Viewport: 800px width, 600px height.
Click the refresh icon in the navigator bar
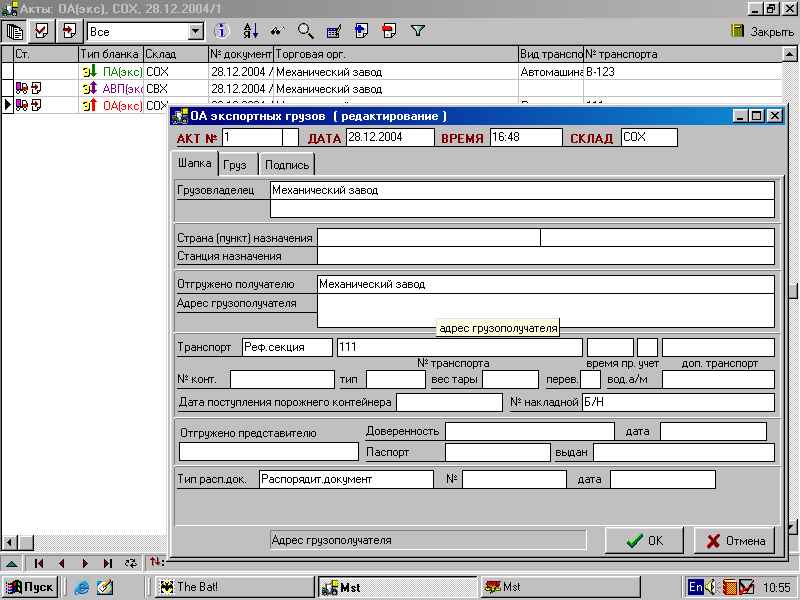pyautogui.click(x=131, y=563)
